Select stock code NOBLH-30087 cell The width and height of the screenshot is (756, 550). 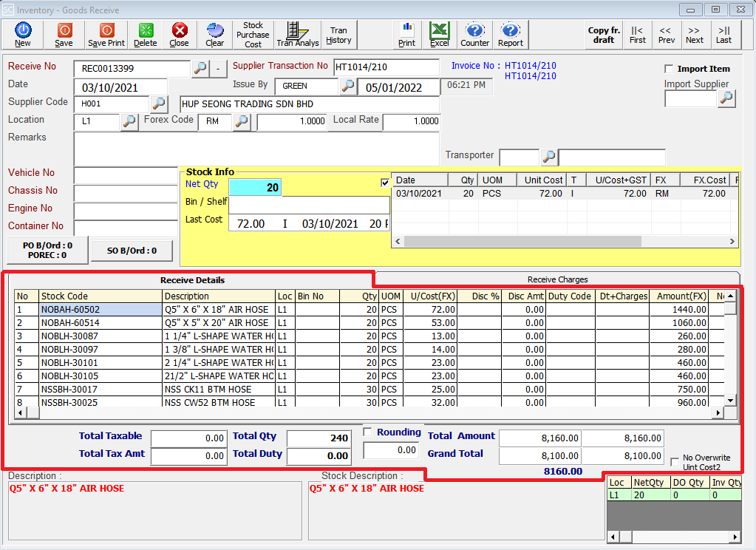pyautogui.click(x=101, y=336)
